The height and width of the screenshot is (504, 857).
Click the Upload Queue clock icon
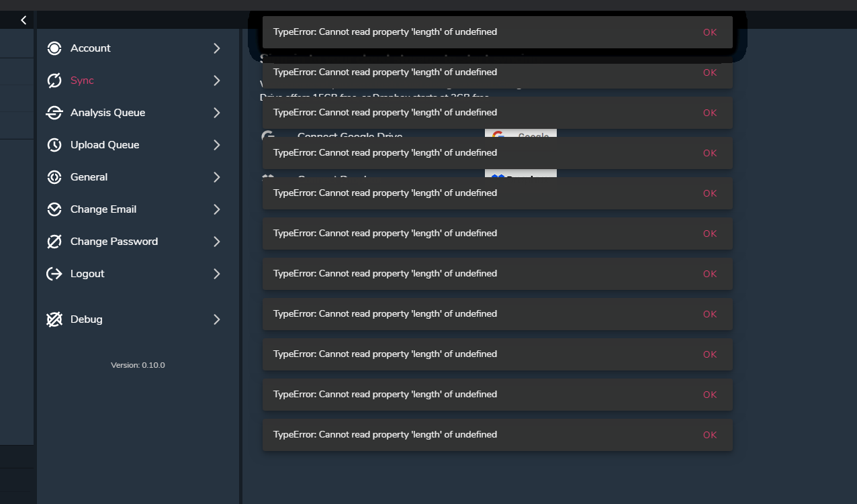click(x=54, y=145)
